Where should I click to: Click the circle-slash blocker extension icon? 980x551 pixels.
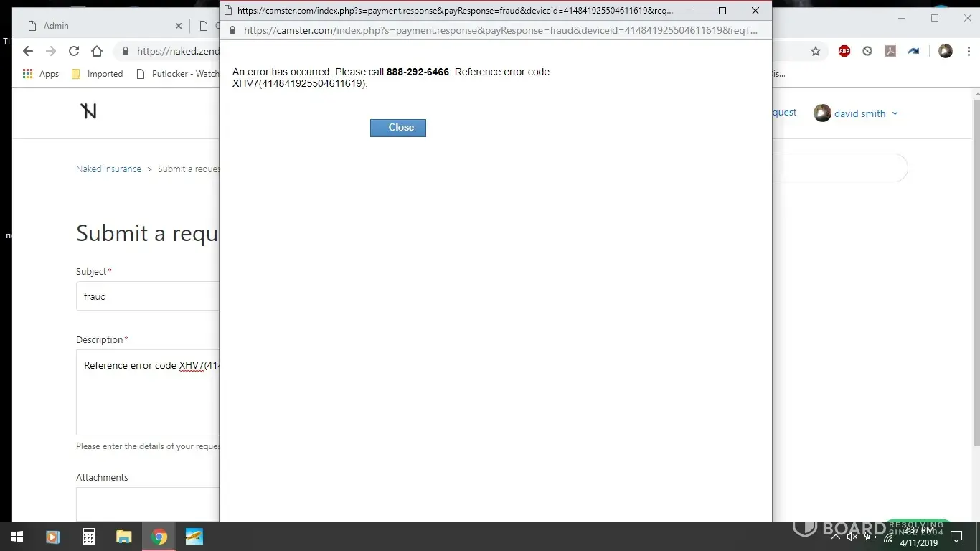(867, 51)
